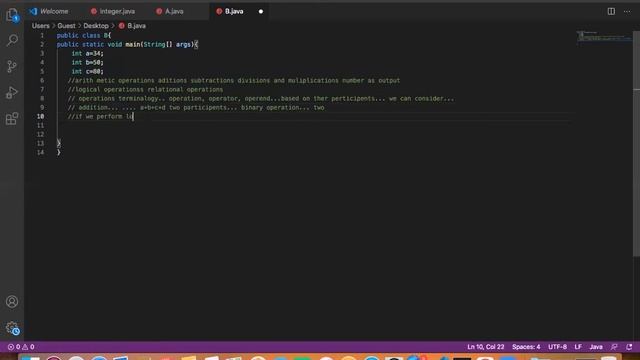640x360 pixels.
Task: Click line number 14 in gutter
Action: click(40, 152)
